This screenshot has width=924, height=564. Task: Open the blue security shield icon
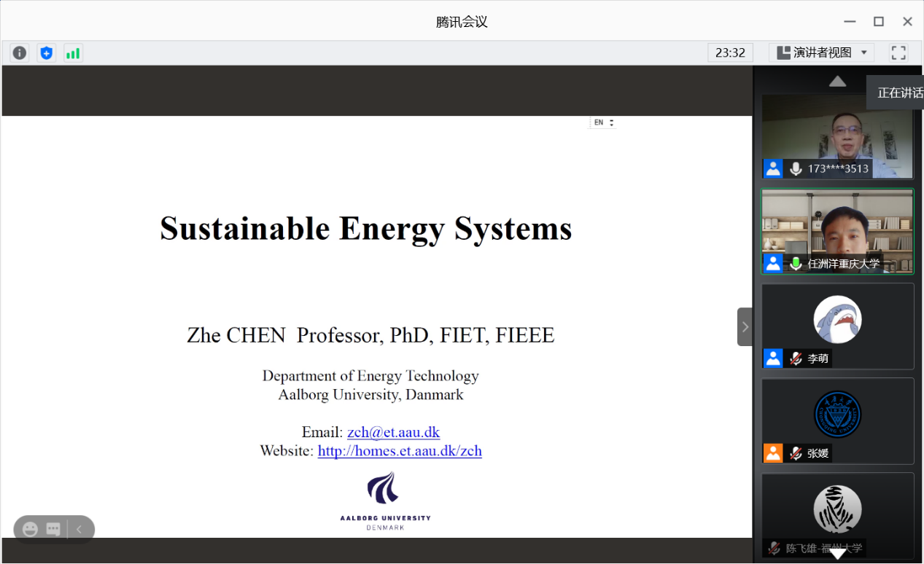tap(47, 52)
